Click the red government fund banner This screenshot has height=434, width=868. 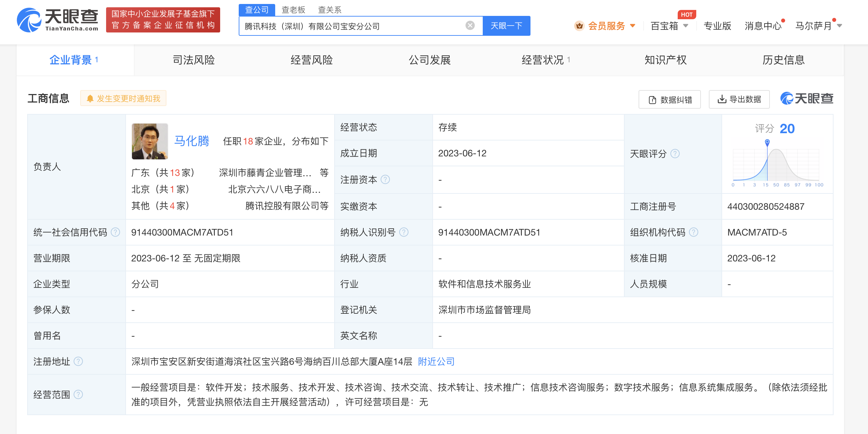(163, 20)
